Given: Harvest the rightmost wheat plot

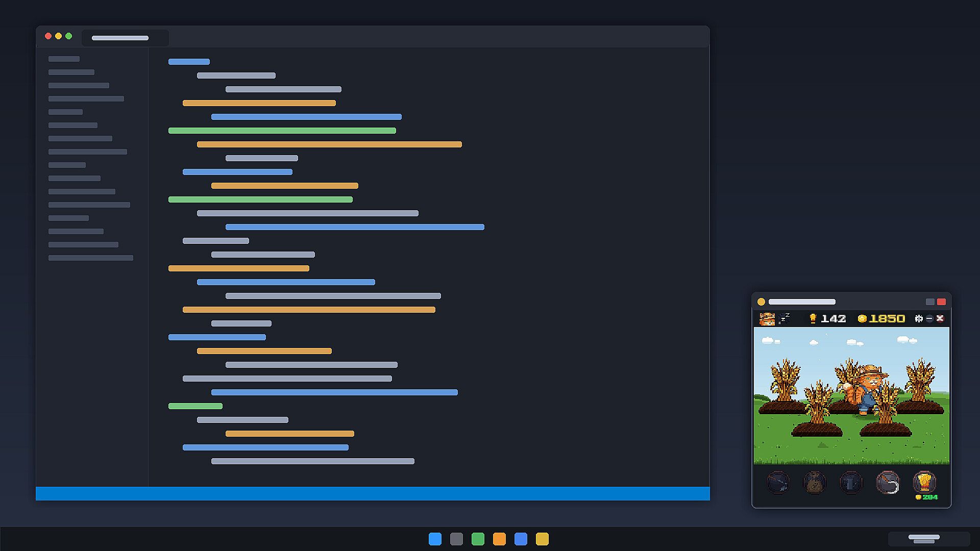Looking at the screenshot, I should coord(920,386).
